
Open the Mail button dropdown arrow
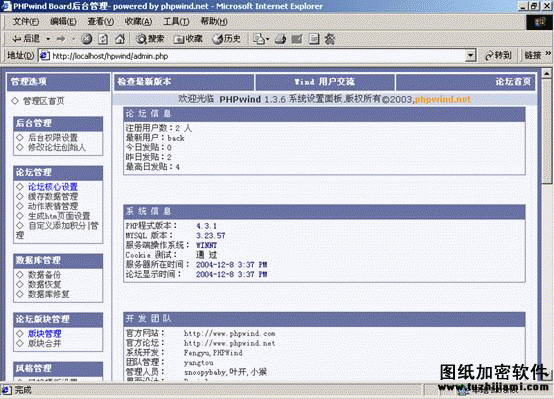tap(267, 39)
